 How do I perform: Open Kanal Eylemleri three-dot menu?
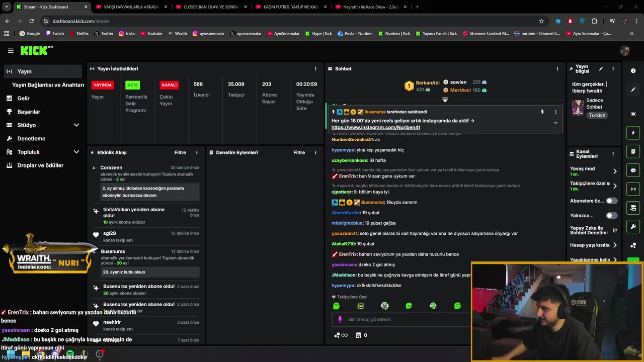613,154
